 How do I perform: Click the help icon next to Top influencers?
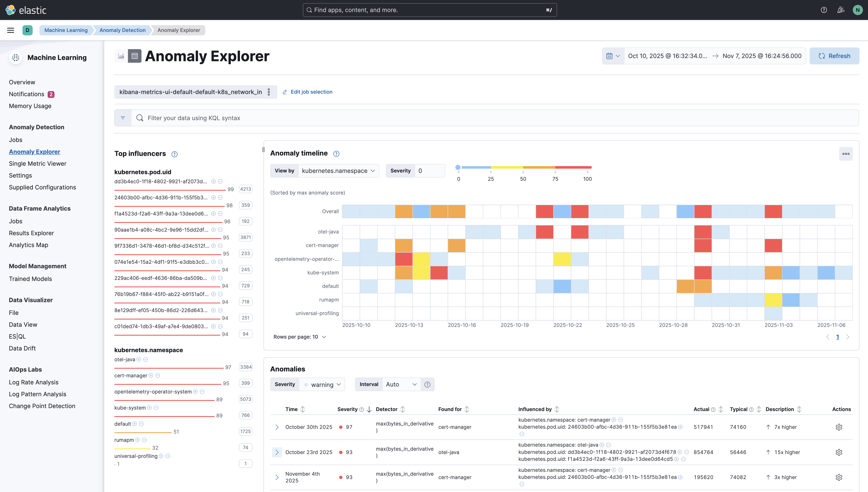point(174,154)
